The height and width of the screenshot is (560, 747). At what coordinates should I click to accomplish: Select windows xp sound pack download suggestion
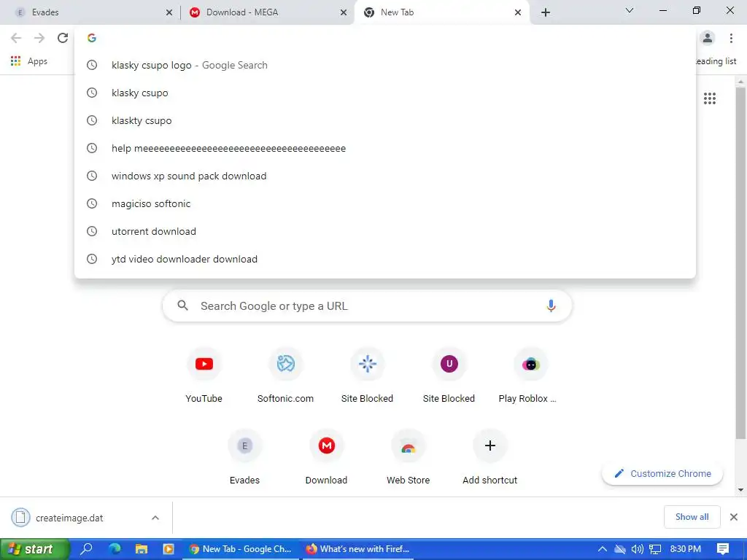(x=385, y=176)
